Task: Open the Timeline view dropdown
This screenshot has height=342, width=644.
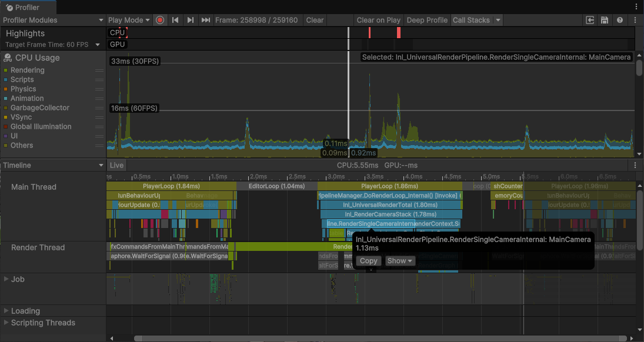Action: click(53, 165)
